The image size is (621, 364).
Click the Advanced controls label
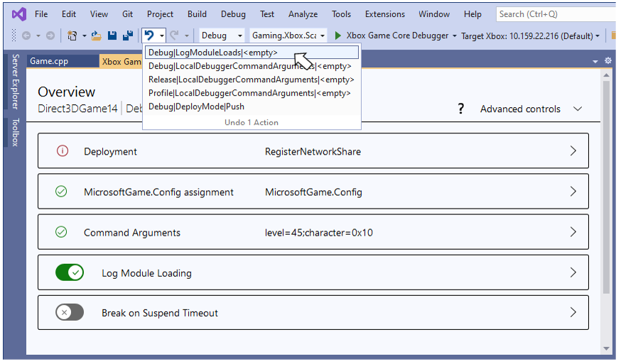tap(520, 109)
